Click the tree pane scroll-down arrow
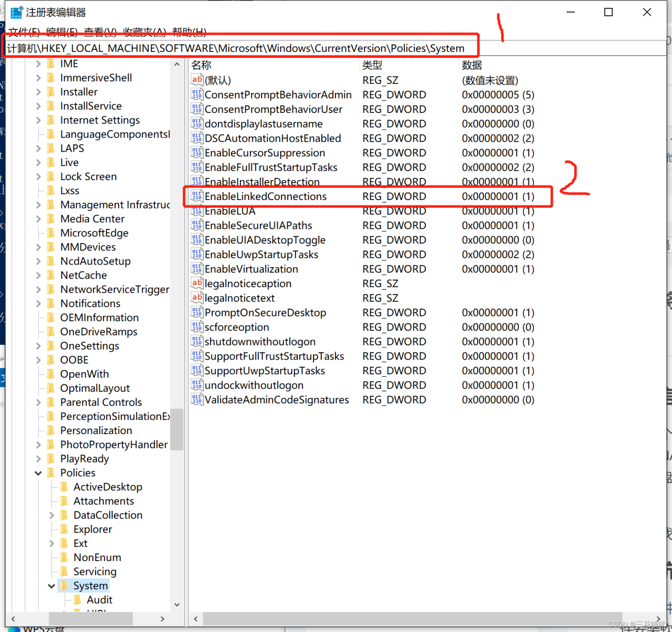The image size is (672, 632). 177,605
